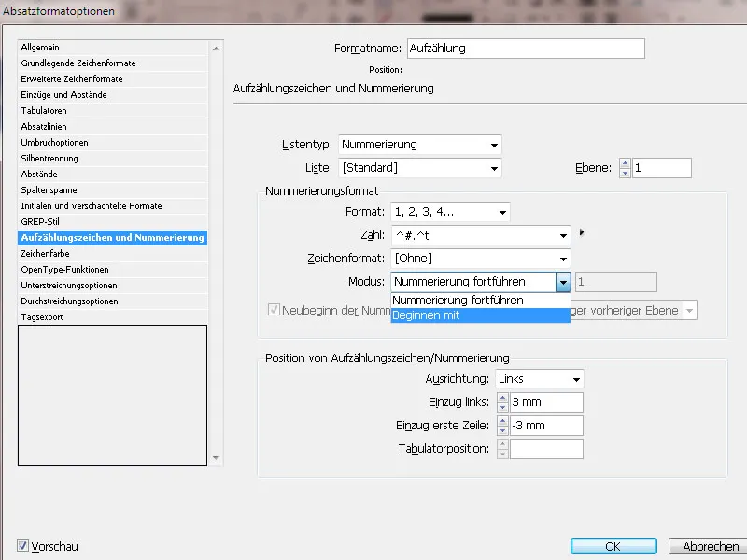Open the OpenType-Funktionen category
Screen dimensions: 747x560
[x=112, y=269]
